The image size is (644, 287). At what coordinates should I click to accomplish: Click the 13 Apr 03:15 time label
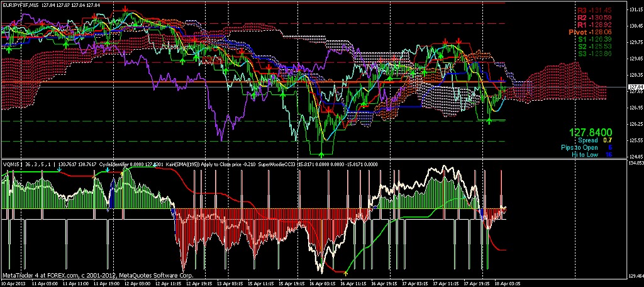tap(230, 283)
